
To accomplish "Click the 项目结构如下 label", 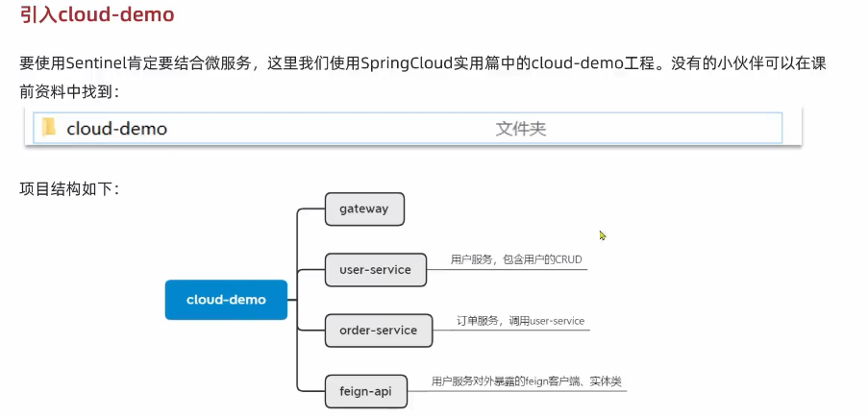I will (x=69, y=188).
